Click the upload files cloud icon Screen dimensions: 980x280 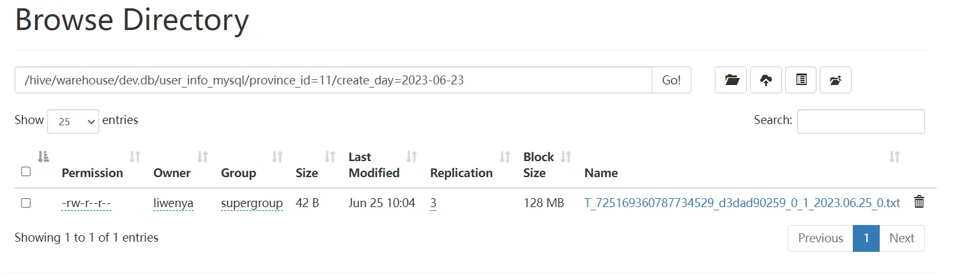click(x=766, y=81)
